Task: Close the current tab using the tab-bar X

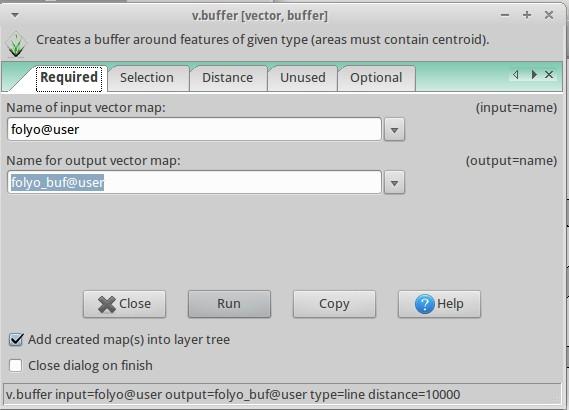Action: pos(549,75)
